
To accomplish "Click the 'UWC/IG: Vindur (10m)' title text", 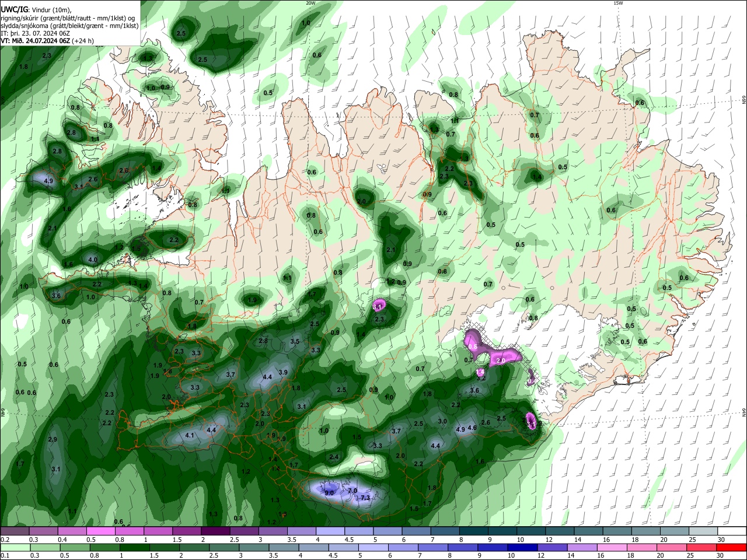I will pyautogui.click(x=35, y=10).
